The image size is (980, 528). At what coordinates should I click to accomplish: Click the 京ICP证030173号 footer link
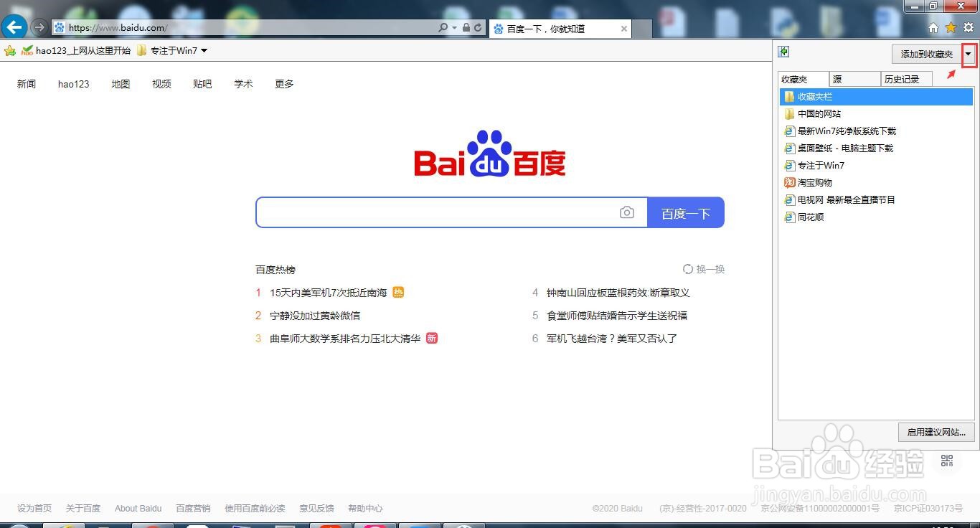[x=928, y=508]
